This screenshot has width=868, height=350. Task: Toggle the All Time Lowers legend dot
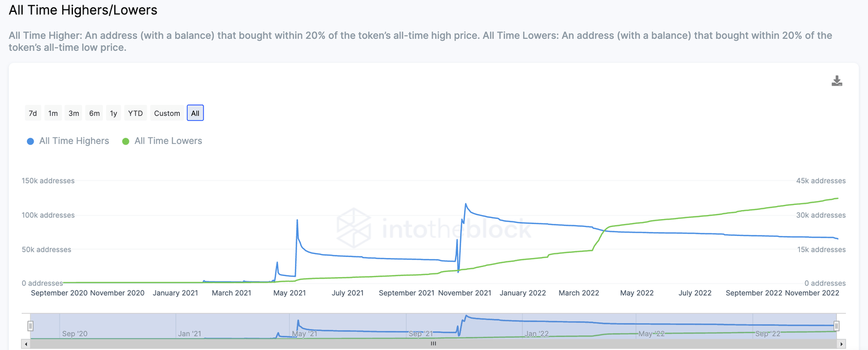(x=126, y=141)
